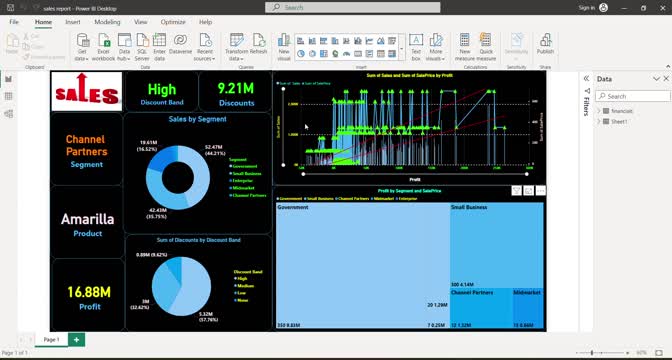Open SQL Server data source
672x360 pixels.
point(142,47)
